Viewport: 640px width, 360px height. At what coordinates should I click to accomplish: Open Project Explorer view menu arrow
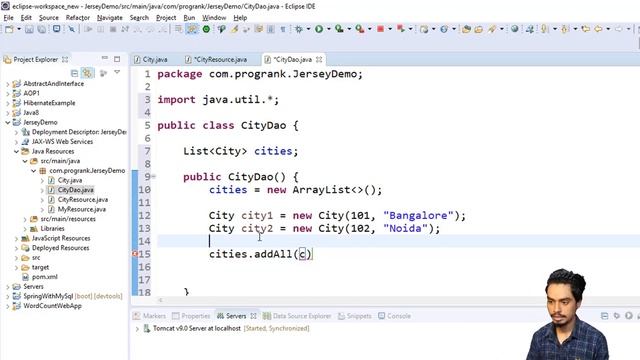click(x=117, y=73)
